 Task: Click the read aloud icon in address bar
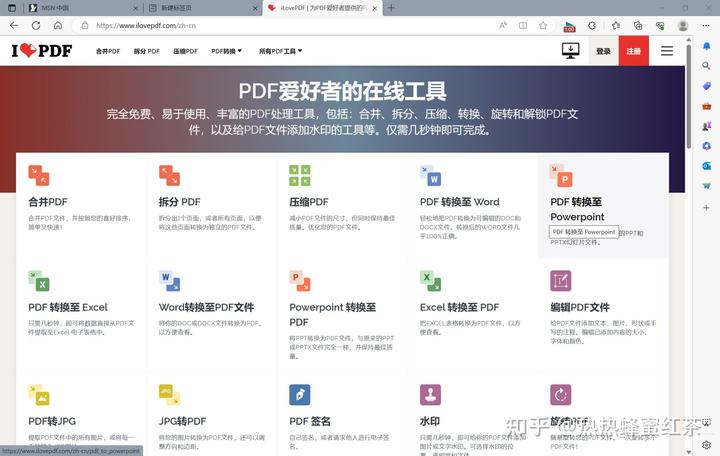pos(503,26)
